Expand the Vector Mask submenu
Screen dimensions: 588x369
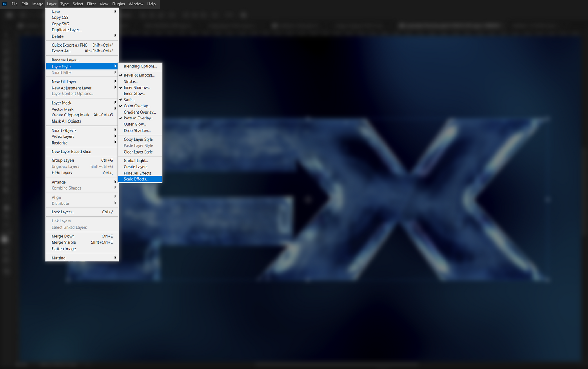coord(82,109)
